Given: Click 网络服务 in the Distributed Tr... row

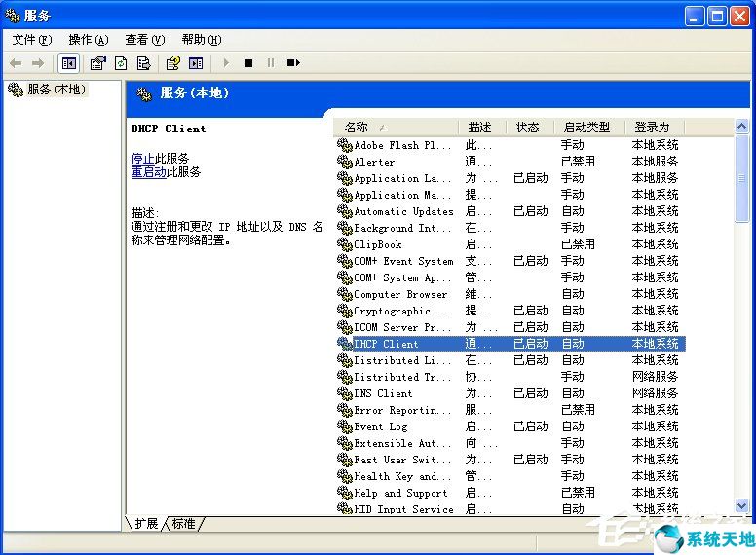Looking at the screenshot, I should (655, 377).
